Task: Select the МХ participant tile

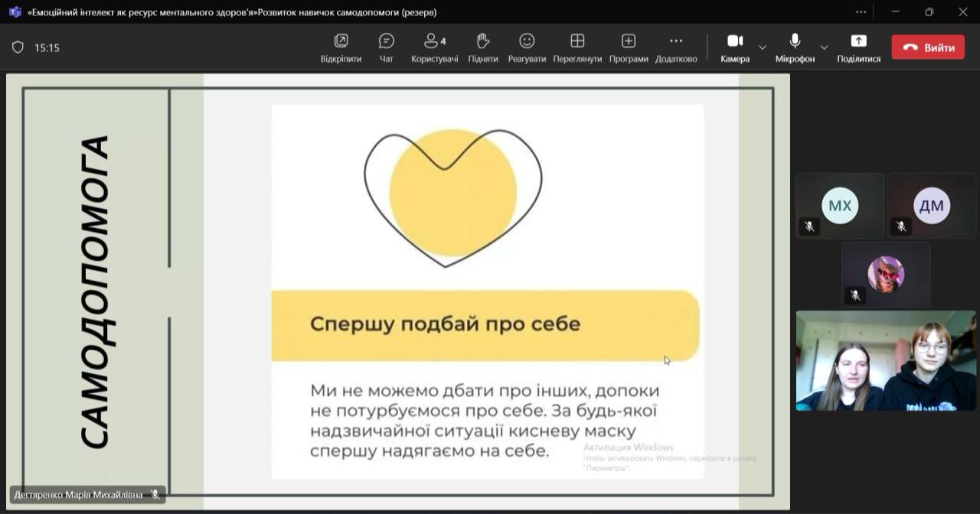Action: 840,206
